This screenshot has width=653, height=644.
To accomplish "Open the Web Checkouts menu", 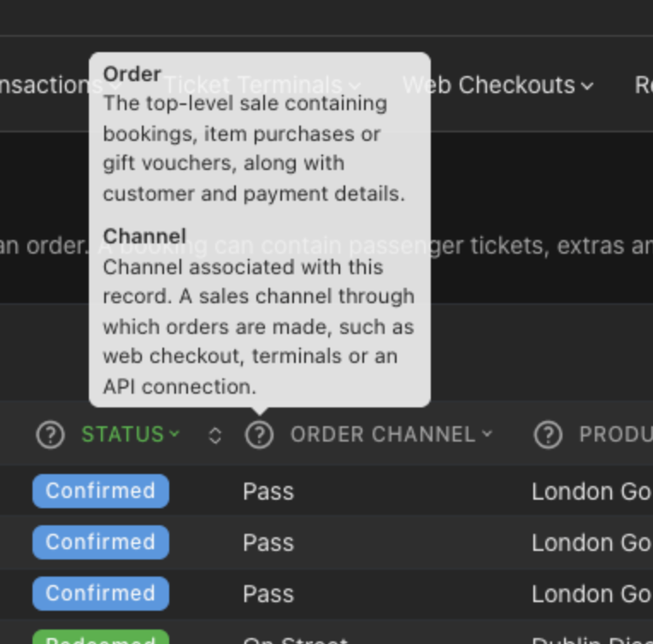I will [498, 85].
